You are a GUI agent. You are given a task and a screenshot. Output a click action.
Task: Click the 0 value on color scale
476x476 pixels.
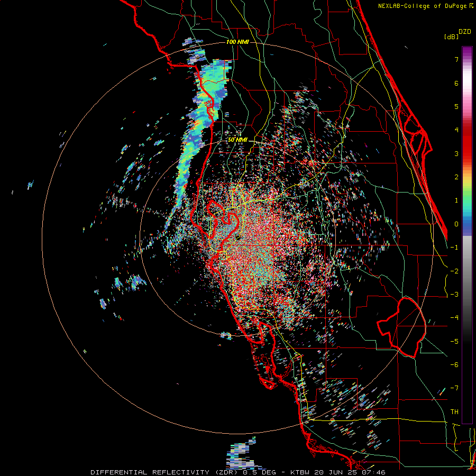click(x=456, y=224)
